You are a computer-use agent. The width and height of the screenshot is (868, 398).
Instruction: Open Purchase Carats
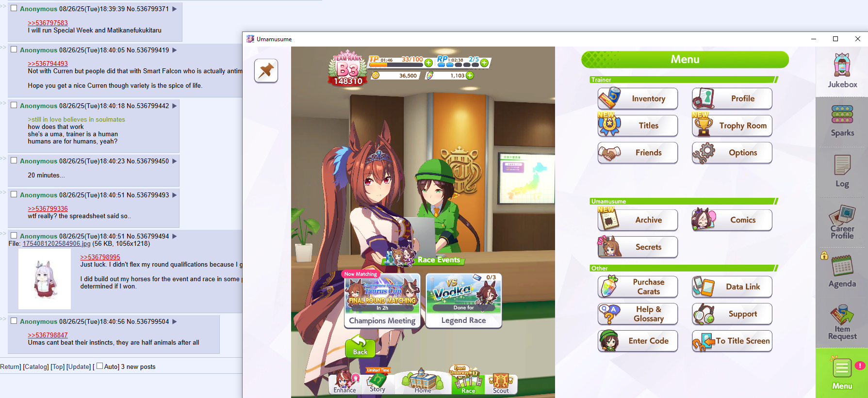click(638, 287)
